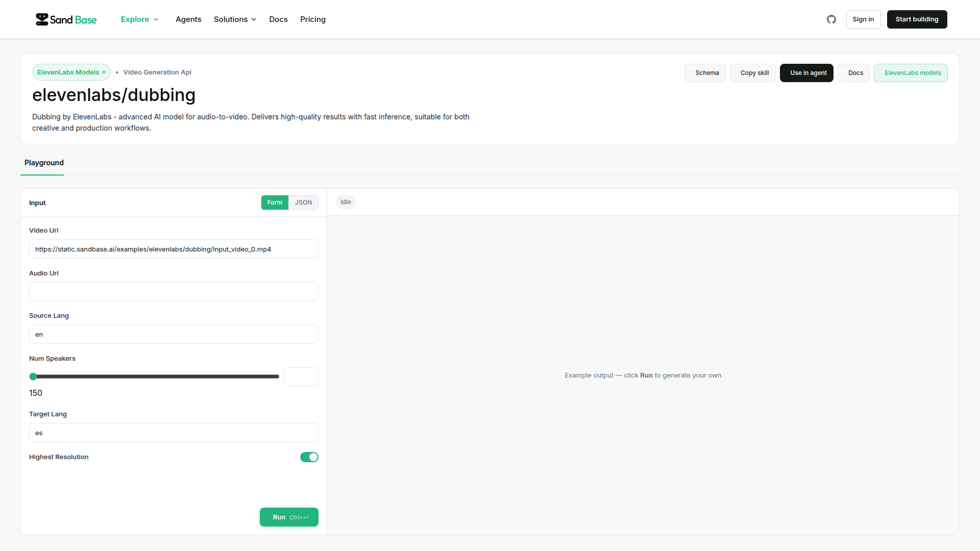Open ElevenLabs models button at right

pos(911,73)
